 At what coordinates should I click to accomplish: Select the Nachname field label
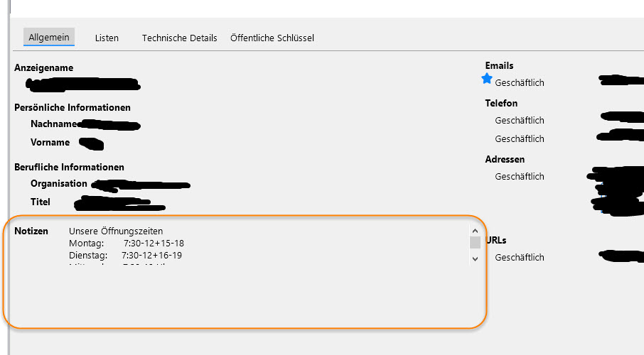point(54,124)
